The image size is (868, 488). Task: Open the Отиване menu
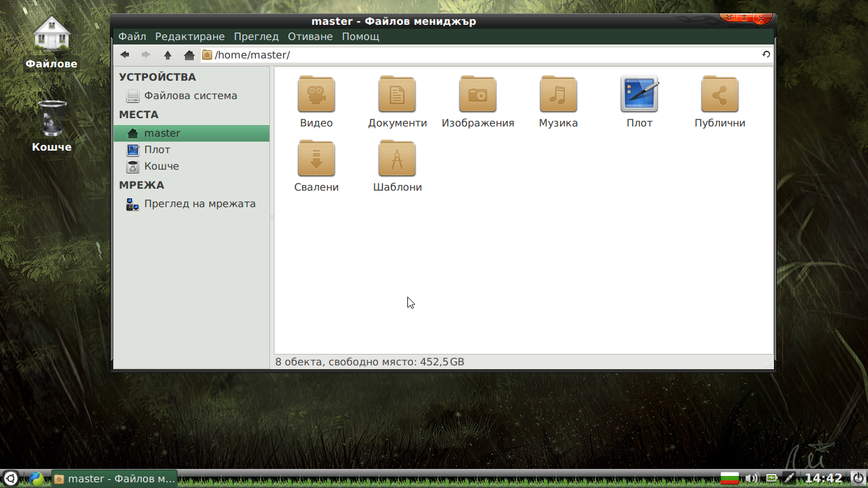tap(310, 36)
